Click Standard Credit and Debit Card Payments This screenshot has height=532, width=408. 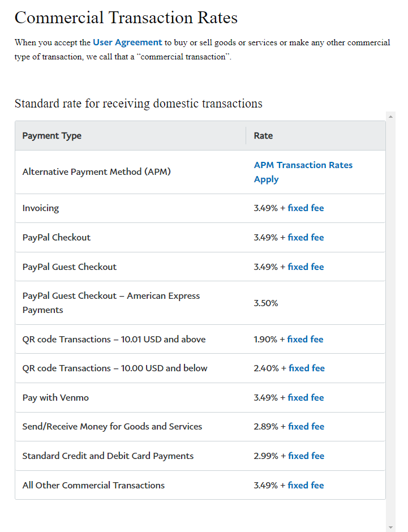[x=108, y=456]
